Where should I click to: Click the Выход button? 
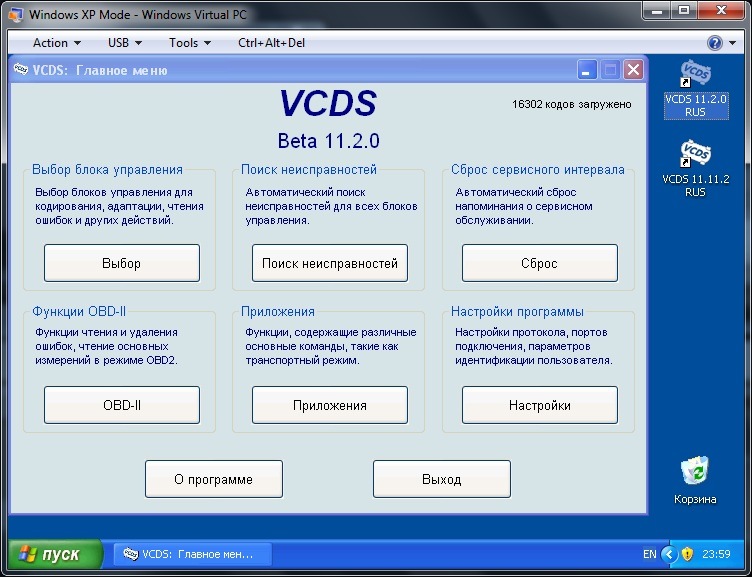pos(442,479)
